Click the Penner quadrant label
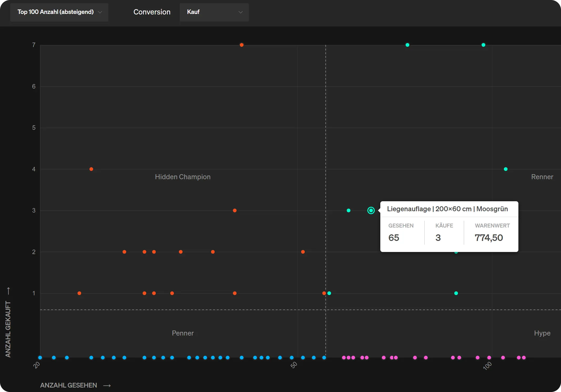561x392 pixels. click(183, 333)
